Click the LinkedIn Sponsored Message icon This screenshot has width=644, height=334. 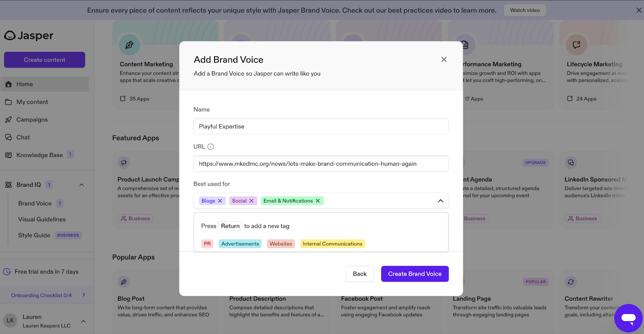point(571,163)
